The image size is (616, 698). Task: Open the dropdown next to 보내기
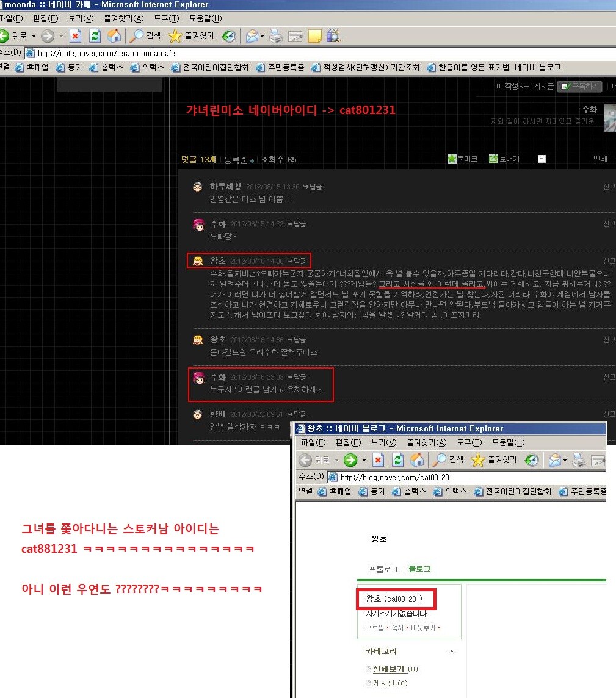541,159
